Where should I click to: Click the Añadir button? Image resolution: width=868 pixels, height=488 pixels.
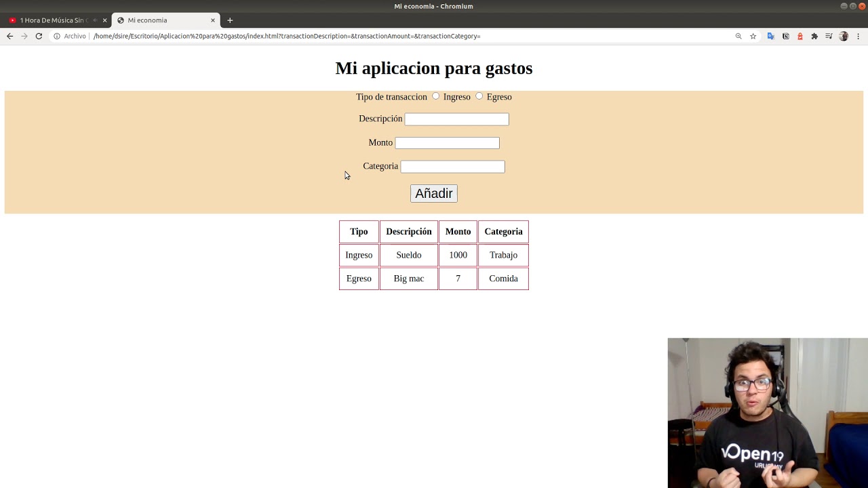coord(434,193)
